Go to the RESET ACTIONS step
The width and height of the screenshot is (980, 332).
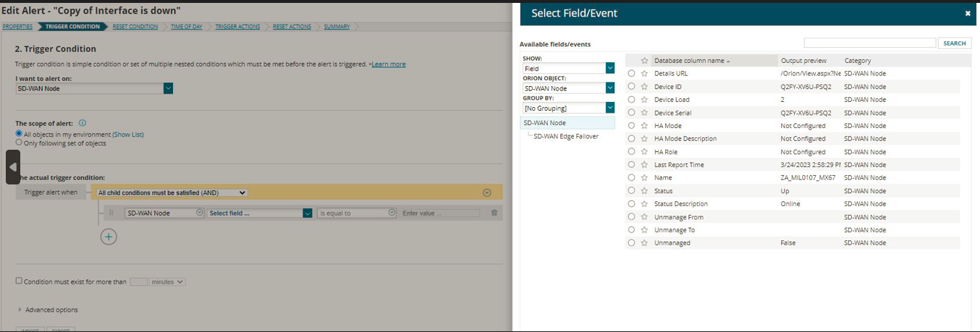pyautogui.click(x=292, y=27)
